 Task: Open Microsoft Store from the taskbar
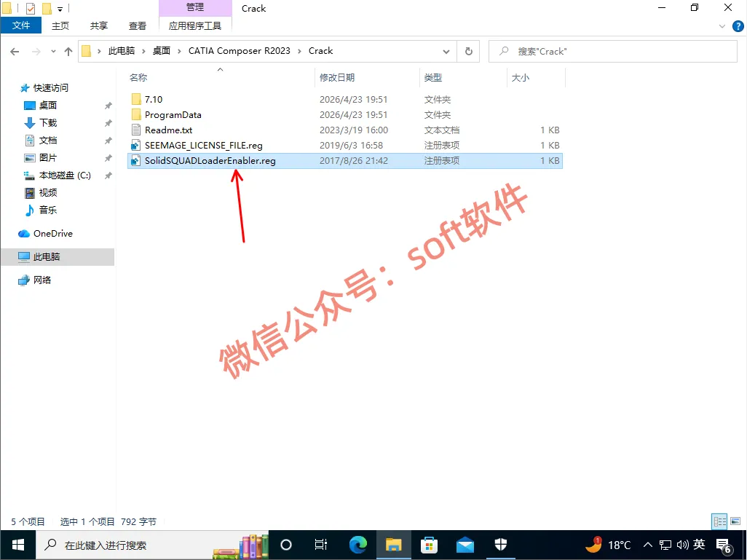430,545
